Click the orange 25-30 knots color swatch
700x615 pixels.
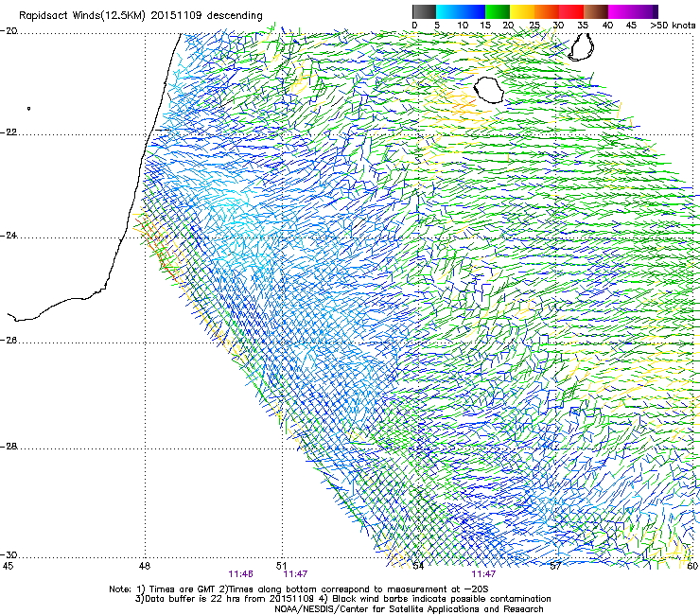pos(547,11)
